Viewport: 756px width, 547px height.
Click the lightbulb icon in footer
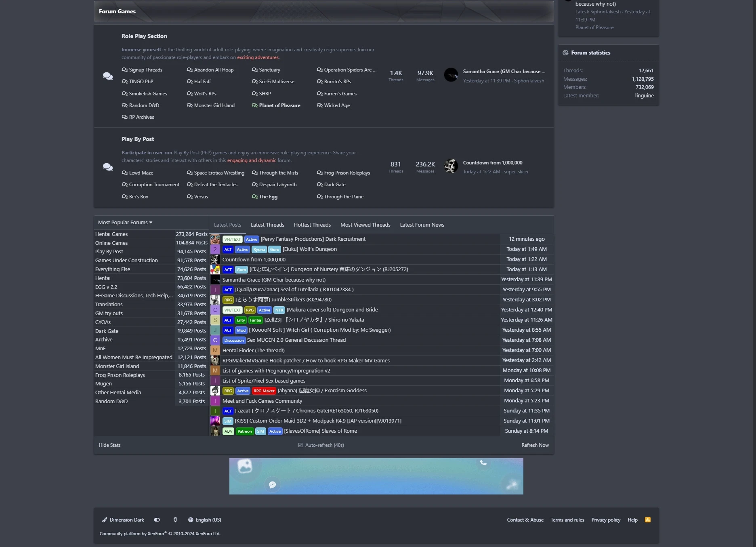pos(175,520)
